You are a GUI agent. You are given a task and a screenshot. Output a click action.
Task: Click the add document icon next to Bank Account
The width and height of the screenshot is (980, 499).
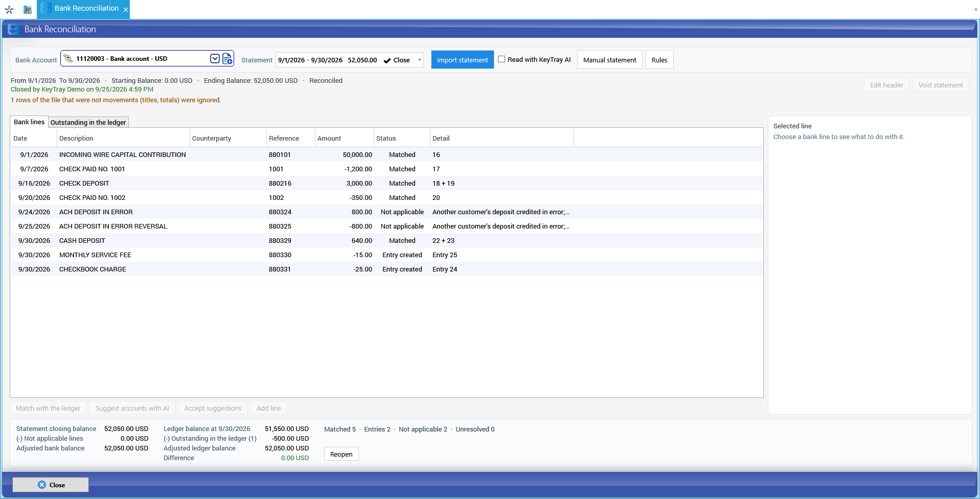[x=227, y=58]
